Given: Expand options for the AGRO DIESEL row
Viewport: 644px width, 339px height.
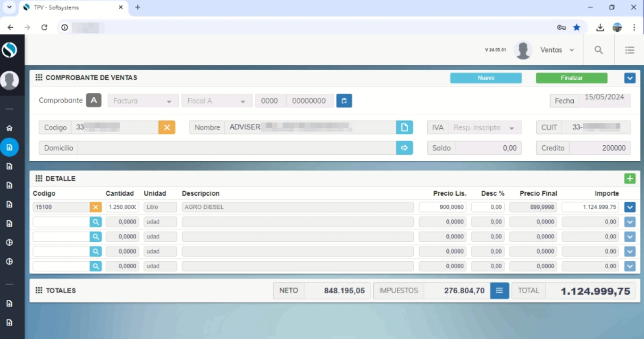Looking at the screenshot, I should coord(629,207).
